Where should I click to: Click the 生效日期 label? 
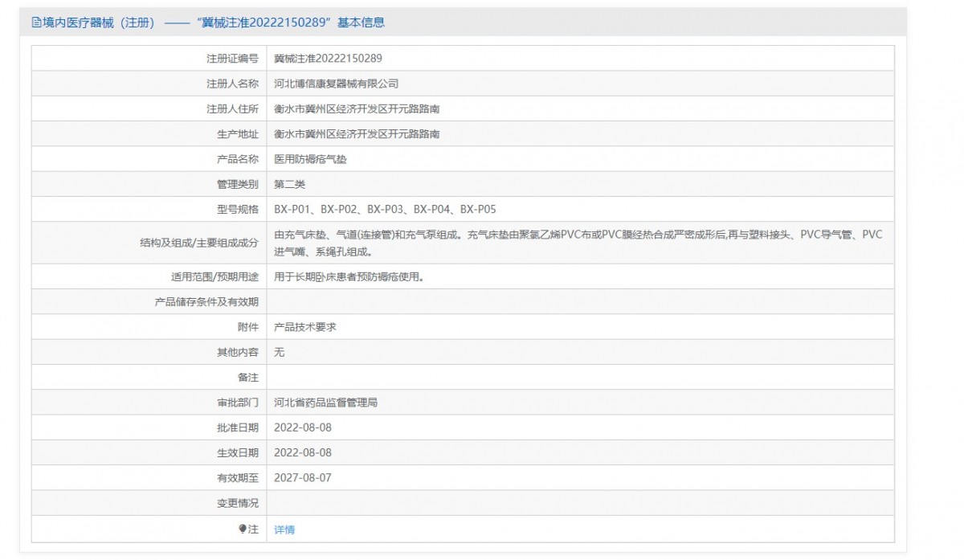pos(238,452)
